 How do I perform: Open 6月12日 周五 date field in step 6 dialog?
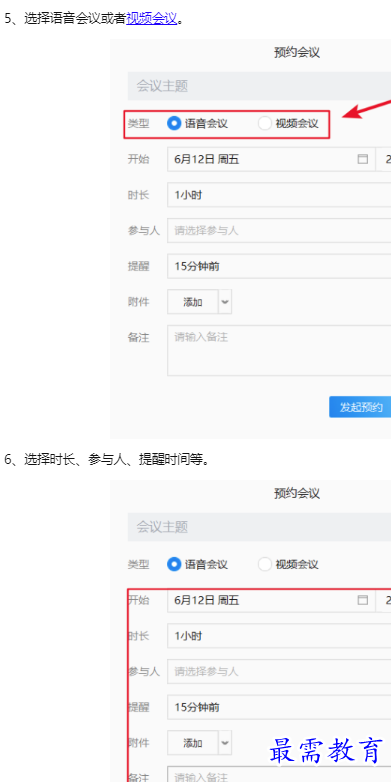(271, 600)
